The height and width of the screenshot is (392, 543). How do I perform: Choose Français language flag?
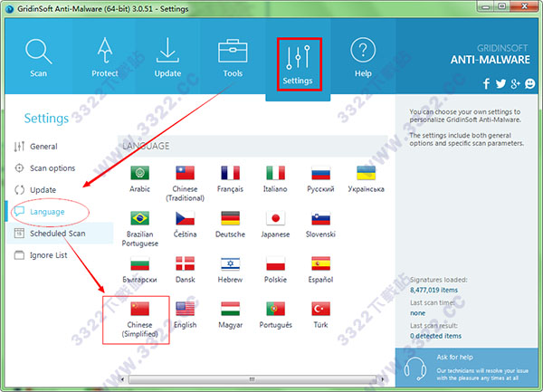click(230, 173)
